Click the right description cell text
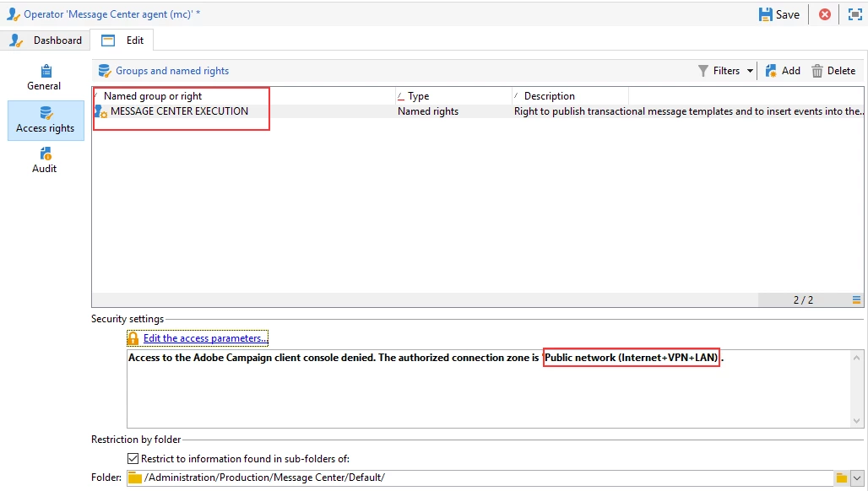 point(688,111)
